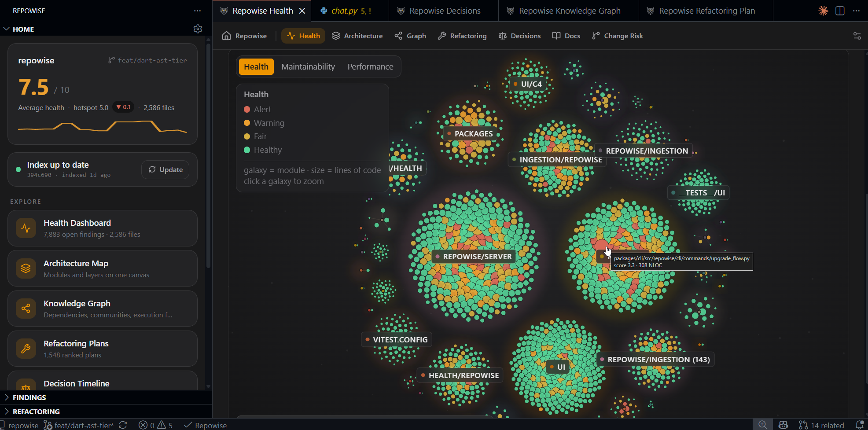
Task: Click the 14 related status bar item
Action: click(x=822, y=425)
